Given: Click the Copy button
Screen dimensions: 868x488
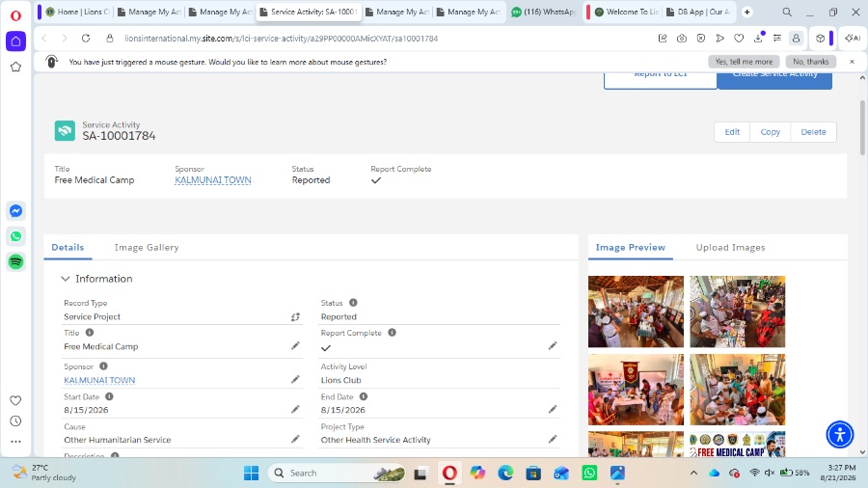Looking at the screenshot, I should (770, 132).
